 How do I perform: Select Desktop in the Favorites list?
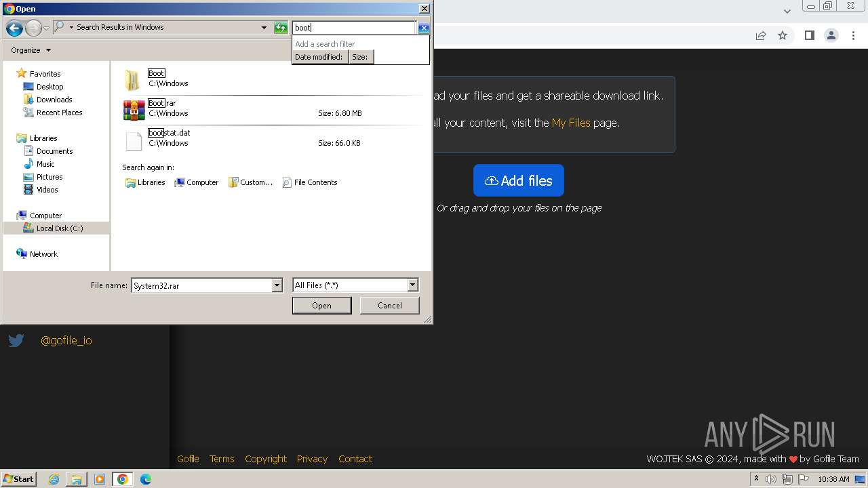(50, 87)
